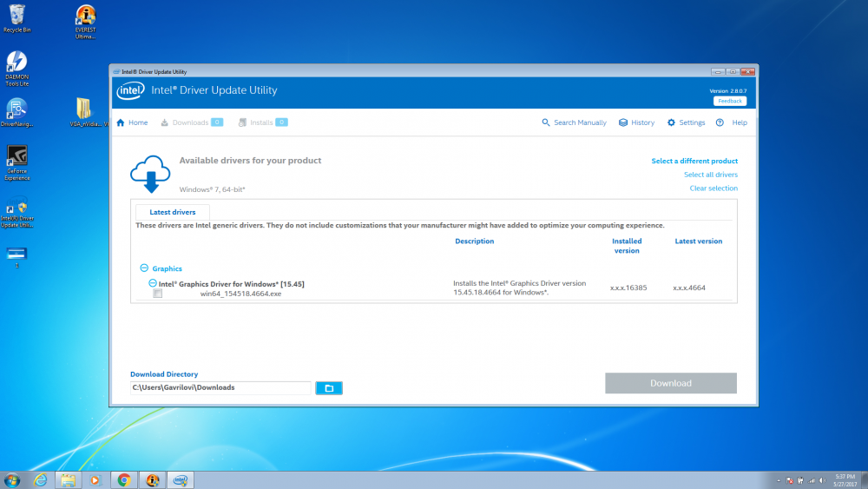The image size is (868, 489).
Task: Click the Intel logo in header
Action: coord(131,90)
